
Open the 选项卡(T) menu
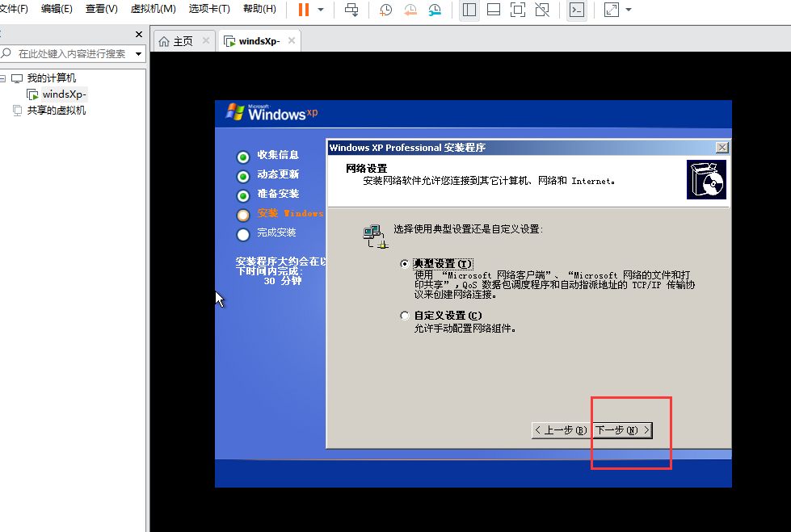[209, 9]
